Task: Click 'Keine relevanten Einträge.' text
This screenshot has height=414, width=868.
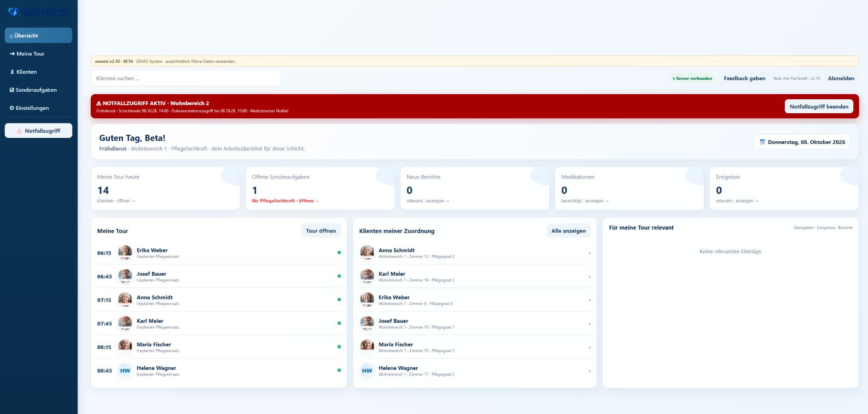Action: 731,252
